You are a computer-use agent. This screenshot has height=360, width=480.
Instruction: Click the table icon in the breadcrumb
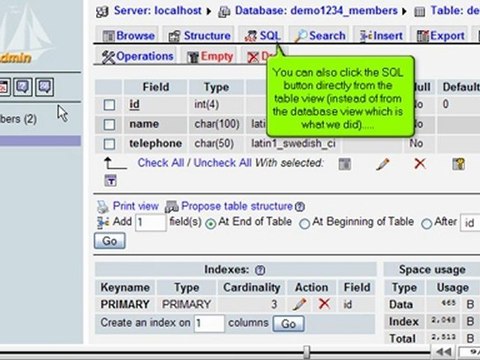point(419,12)
